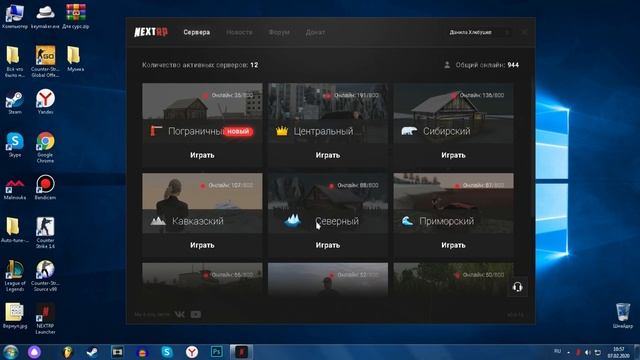This screenshot has height=360, width=640.
Task: Open the Сервера tab
Action: point(196,32)
